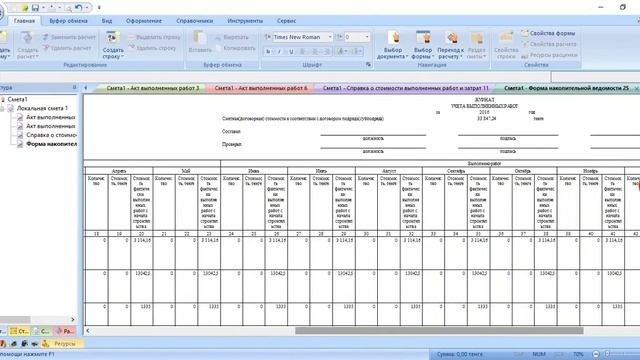This screenshot has height=360, width=640.
Task: Click the Save icon in quick access toolbar
Action: [x=35, y=8]
